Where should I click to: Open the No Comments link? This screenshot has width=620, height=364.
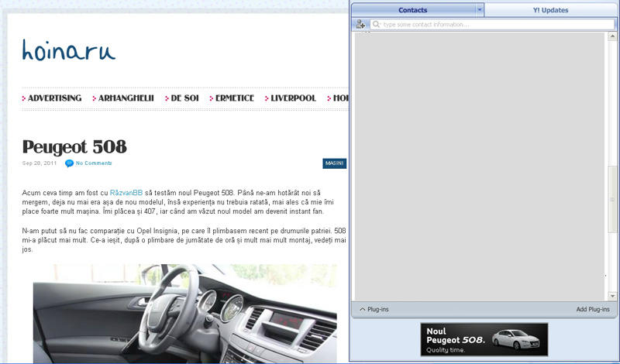[94, 163]
